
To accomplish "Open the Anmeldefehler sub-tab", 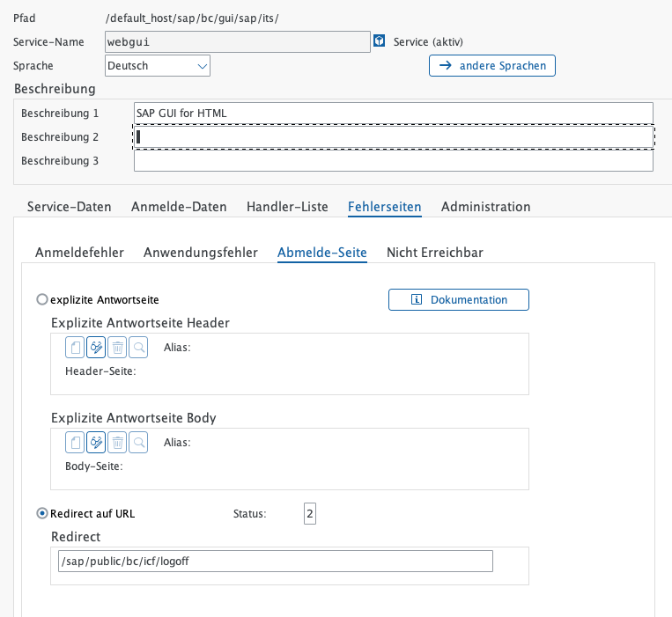I will (79, 253).
